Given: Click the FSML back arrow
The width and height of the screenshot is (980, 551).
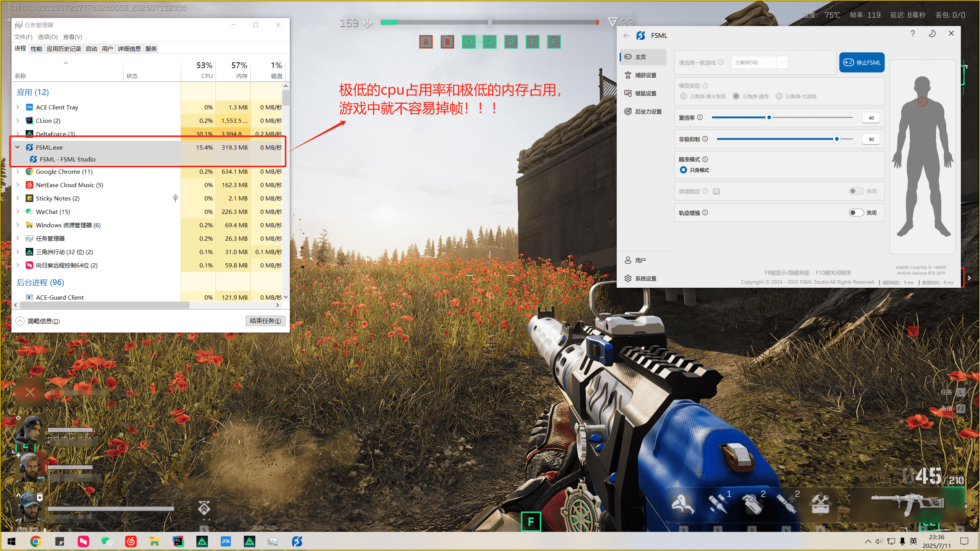Looking at the screenshot, I should pyautogui.click(x=626, y=36).
